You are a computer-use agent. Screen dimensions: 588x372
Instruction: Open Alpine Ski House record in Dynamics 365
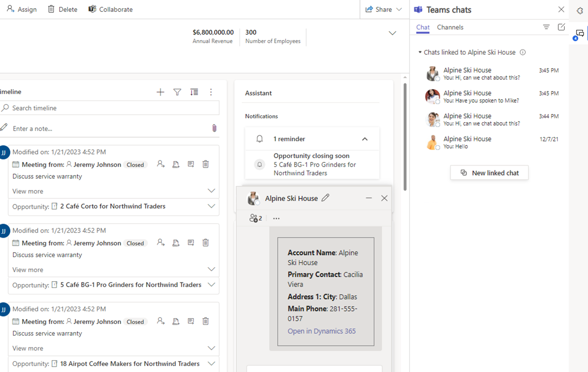(322, 331)
